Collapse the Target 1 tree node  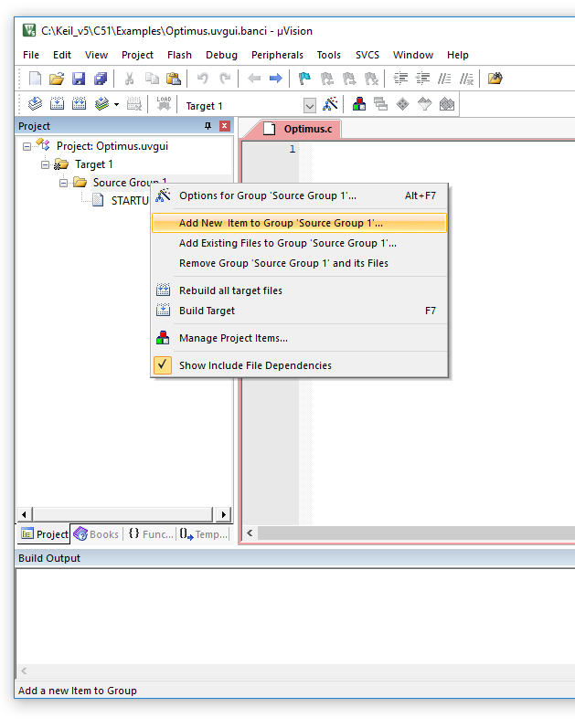click(x=46, y=164)
